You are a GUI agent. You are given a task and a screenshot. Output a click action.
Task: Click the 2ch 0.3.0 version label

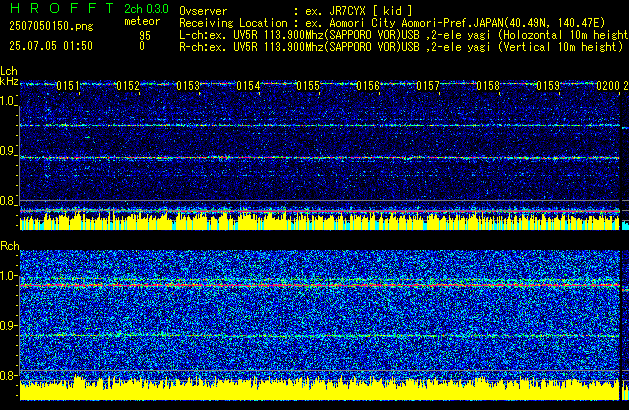(146, 9)
